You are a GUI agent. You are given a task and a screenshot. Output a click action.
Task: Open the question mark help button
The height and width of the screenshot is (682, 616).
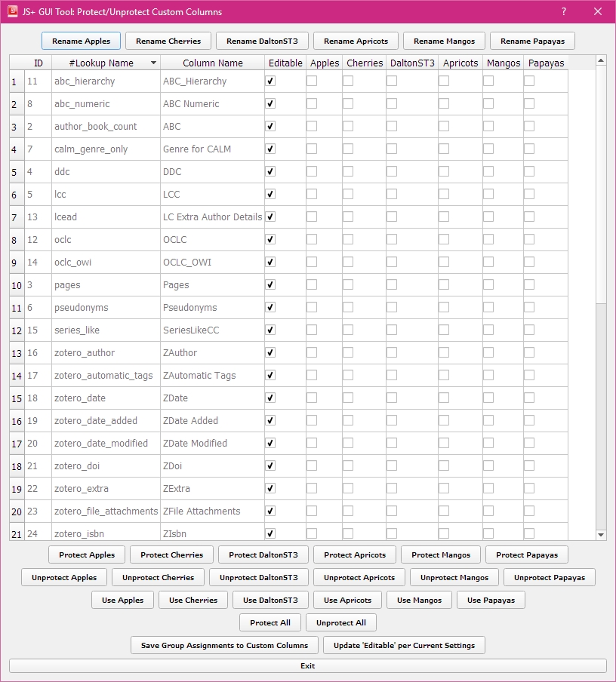564,12
